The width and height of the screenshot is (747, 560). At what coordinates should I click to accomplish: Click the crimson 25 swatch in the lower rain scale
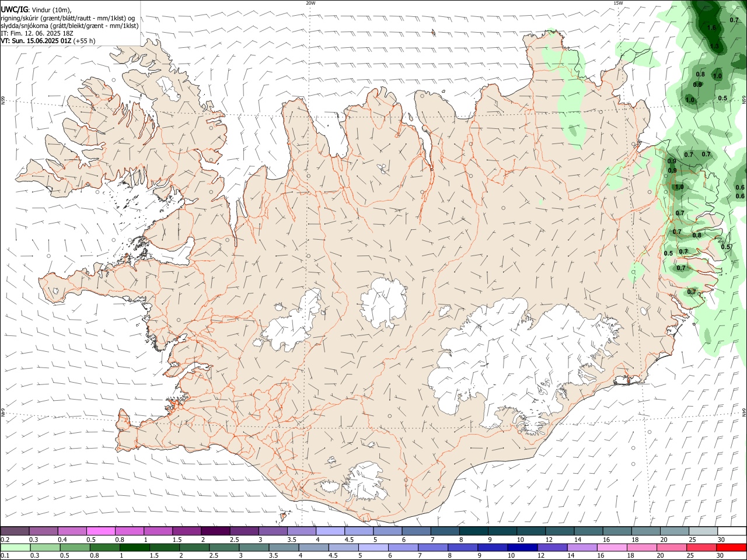[702, 548]
